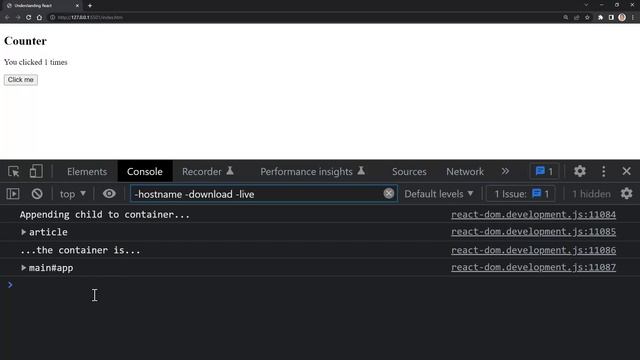Expand the main#app node in console
The height and width of the screenshot is (360, 640).
pyautogui.click(x=24, y=268)
